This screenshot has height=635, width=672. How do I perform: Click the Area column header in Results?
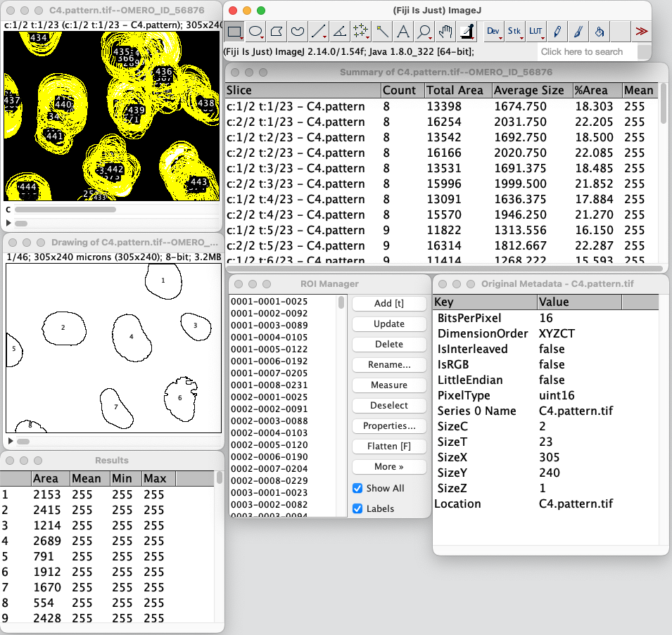(51, 479)
